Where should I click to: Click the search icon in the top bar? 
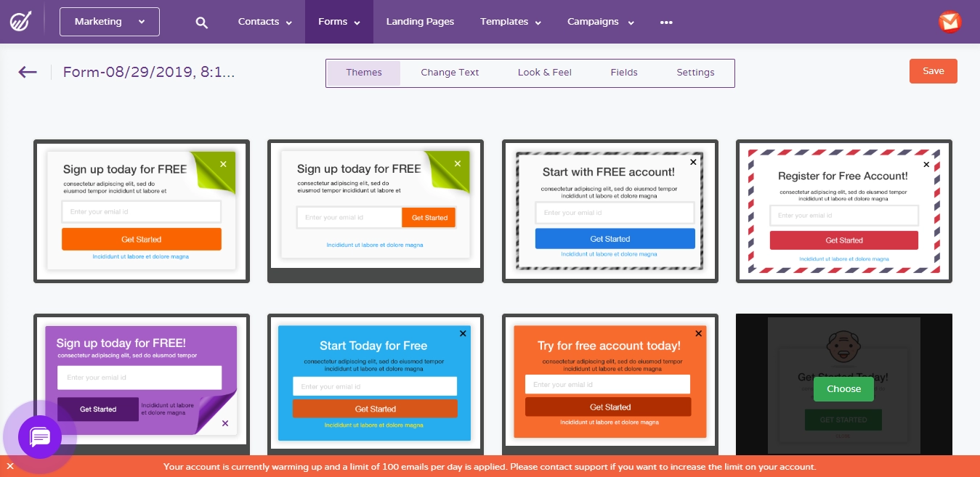[x=201, y=22]
